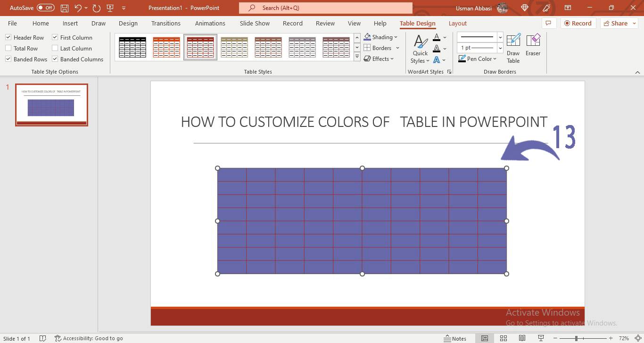Open Quick Styles WordArt gallery
Viewport: 644px width, 343px height.
pyautogui.click(x=420, y=49)
